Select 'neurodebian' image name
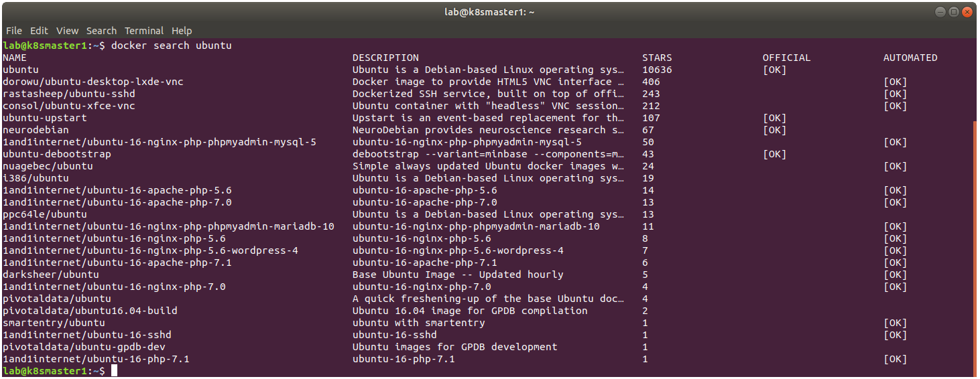The image size is (980, 379). (36, 130)
